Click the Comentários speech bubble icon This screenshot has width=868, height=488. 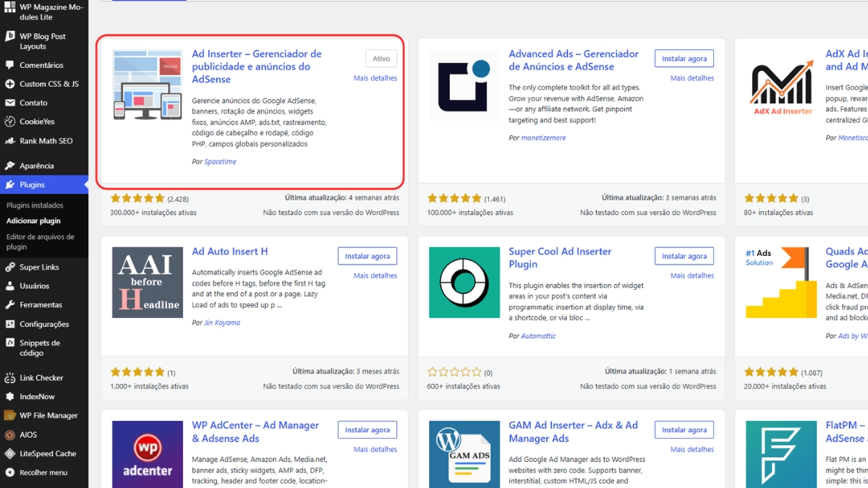click(9, 65)
